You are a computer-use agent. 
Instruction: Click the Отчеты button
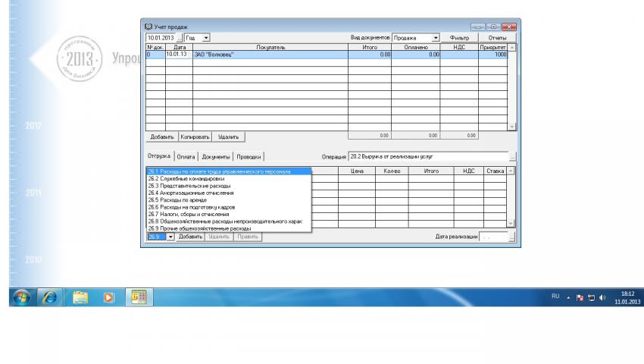(x=498, y=37)
